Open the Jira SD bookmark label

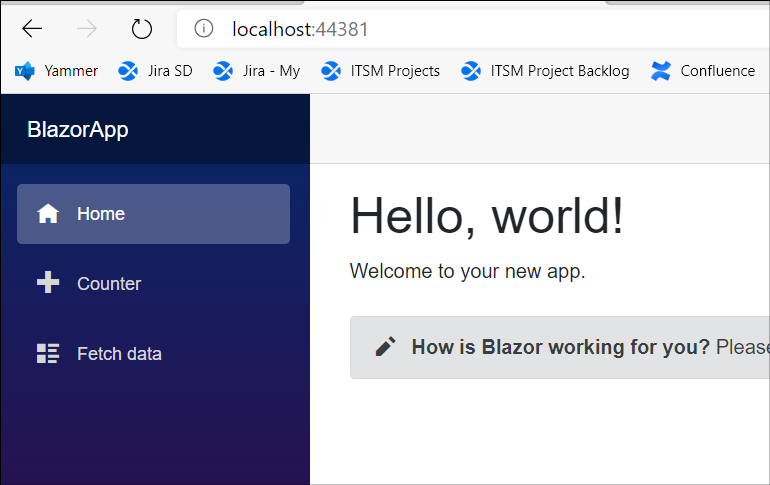(170, 71)
